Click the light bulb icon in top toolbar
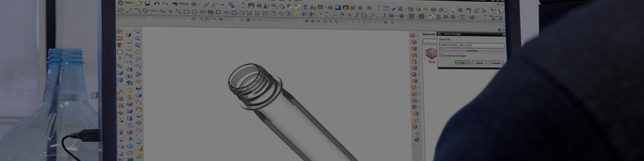 [453, 10]
